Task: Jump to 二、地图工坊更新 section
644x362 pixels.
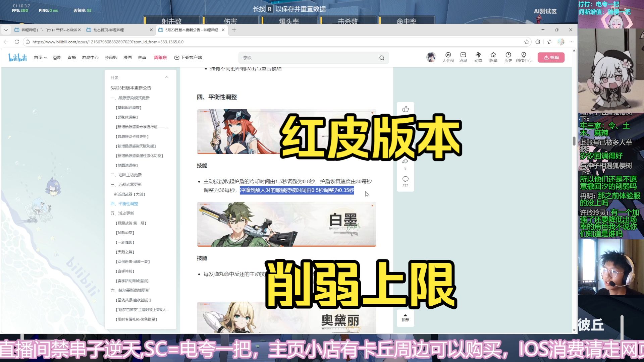Action: [126, 175]
